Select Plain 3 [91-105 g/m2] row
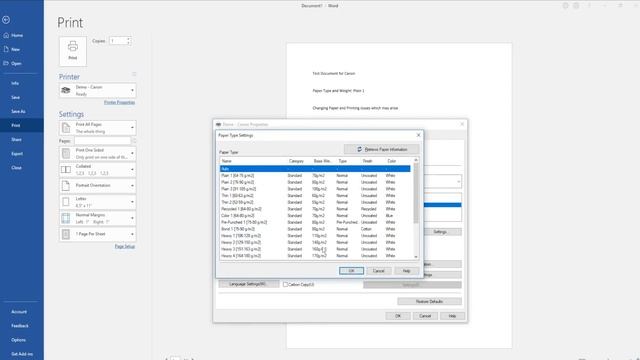 coord(315,189)
